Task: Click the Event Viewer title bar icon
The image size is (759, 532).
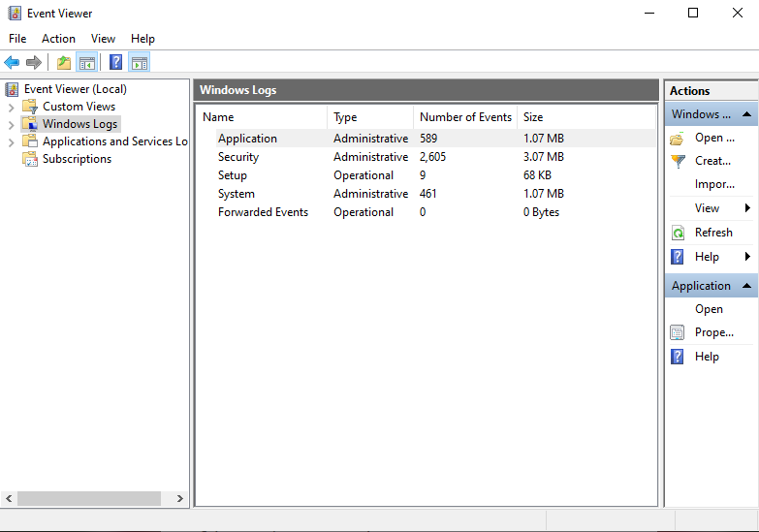Action: click(15, 13)
